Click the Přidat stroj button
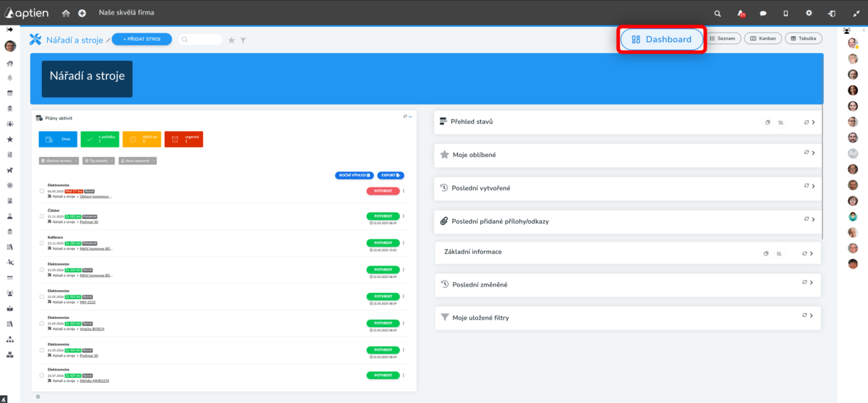Image resolution: width=868 pixels, height=403 pixels. click(x=142, y=38)
